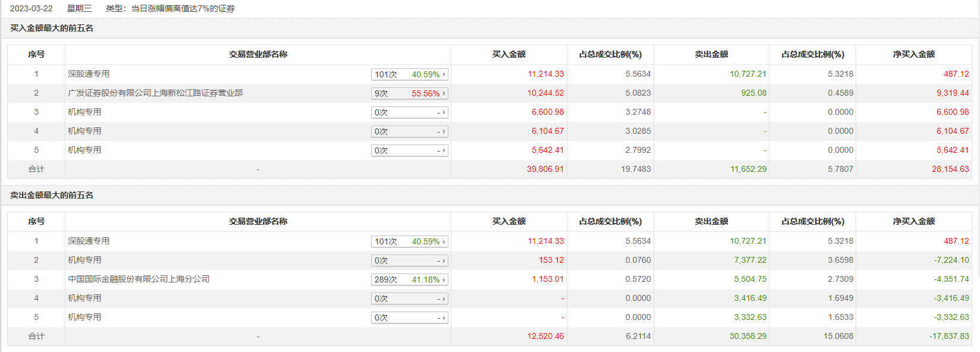Click 买入金额 header in the top table

(x=508, y=54)
